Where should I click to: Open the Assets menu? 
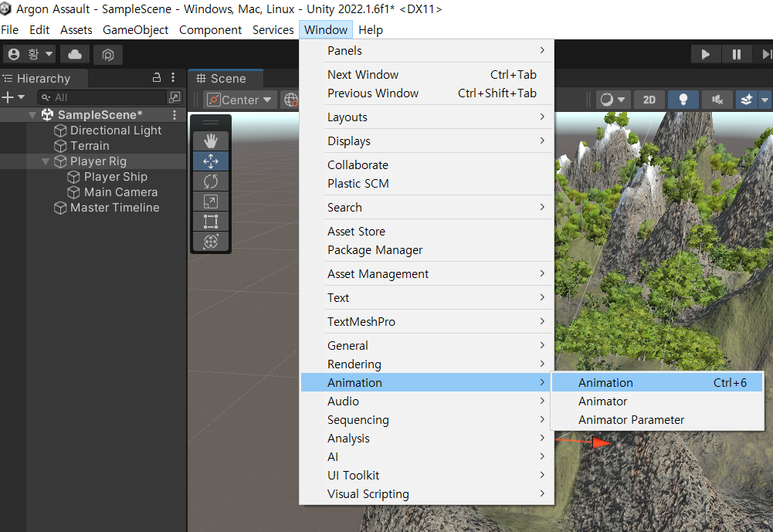tap(76, 30)
